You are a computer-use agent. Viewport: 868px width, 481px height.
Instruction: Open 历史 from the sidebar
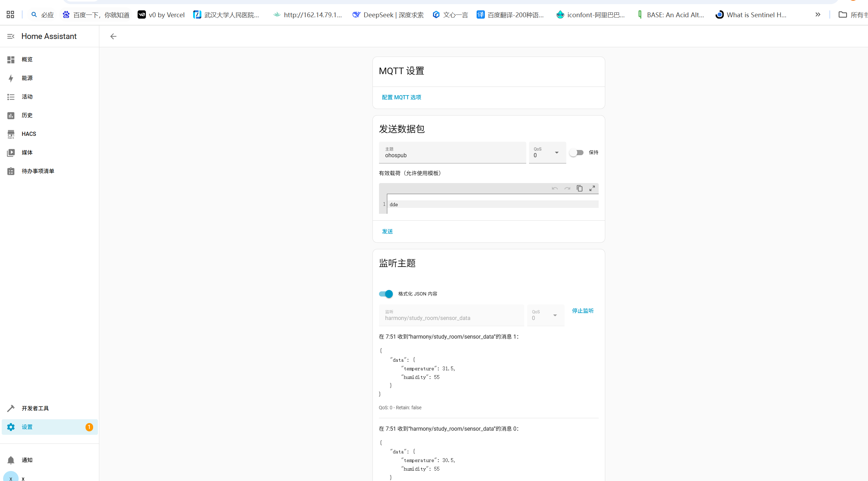click(27, 116)
